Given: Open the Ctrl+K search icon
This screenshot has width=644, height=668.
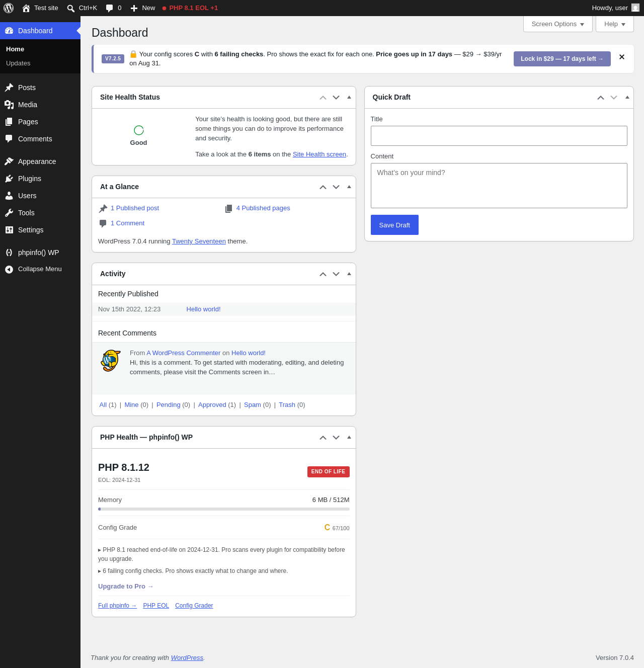Looking at the screenshot, I should (x=71, y=8).
